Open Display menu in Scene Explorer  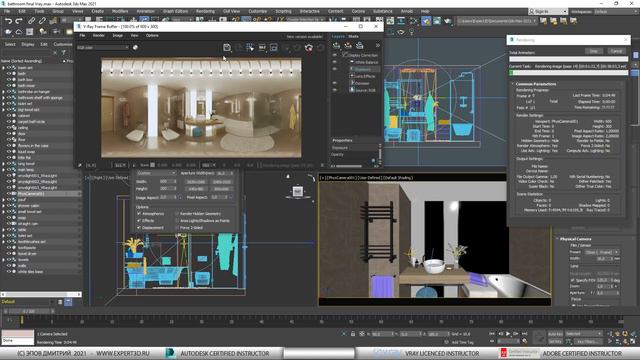28,44
